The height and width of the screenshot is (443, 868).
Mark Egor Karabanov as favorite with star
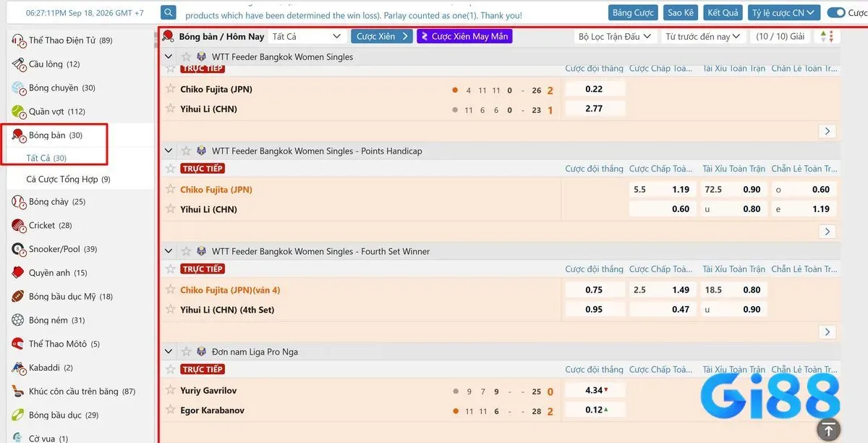coord(171,410)
